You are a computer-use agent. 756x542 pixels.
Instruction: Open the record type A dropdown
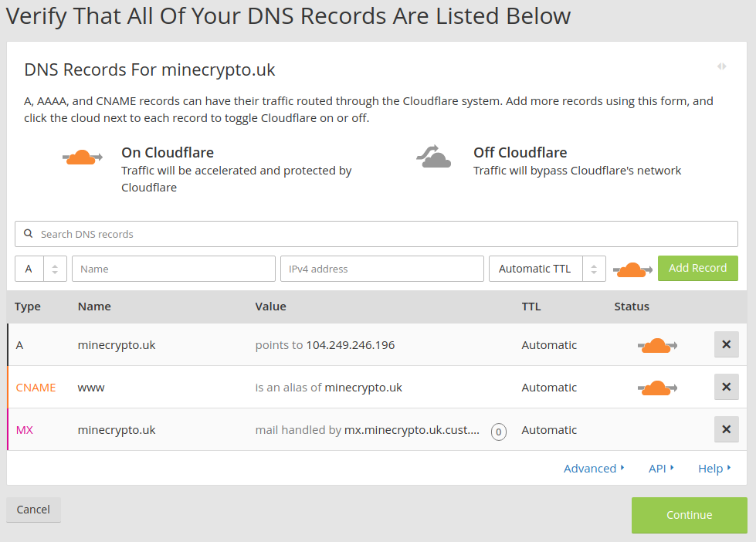40,269
